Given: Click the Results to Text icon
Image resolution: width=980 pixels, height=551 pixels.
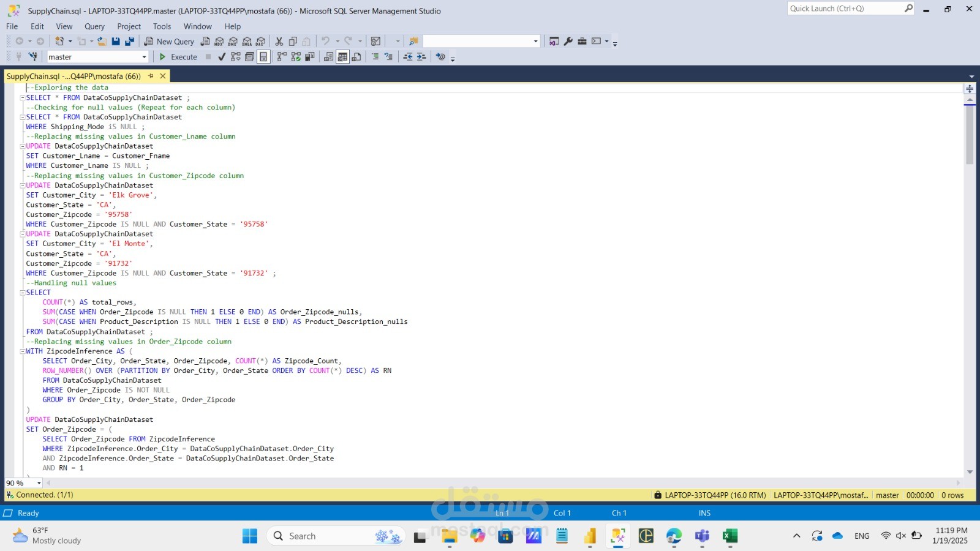Looking at the screenshot, I should pos(328,56).
